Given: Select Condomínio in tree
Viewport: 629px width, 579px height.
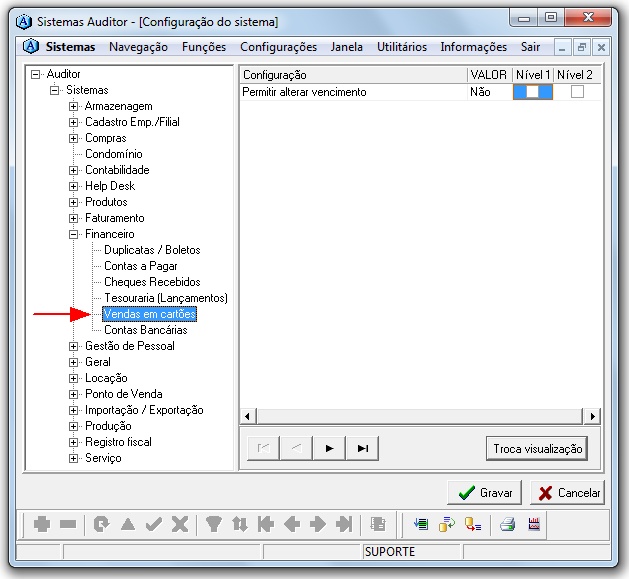Looking at the screenshot, I should tap(114, 154).
